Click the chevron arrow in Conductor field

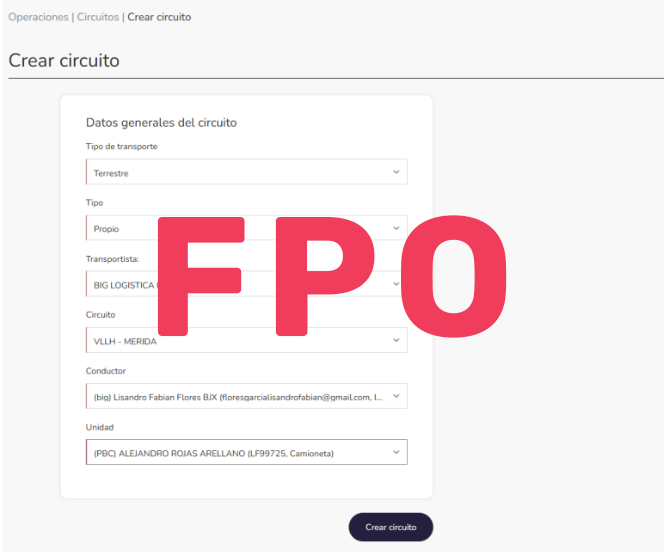click(x=396, y=397)
